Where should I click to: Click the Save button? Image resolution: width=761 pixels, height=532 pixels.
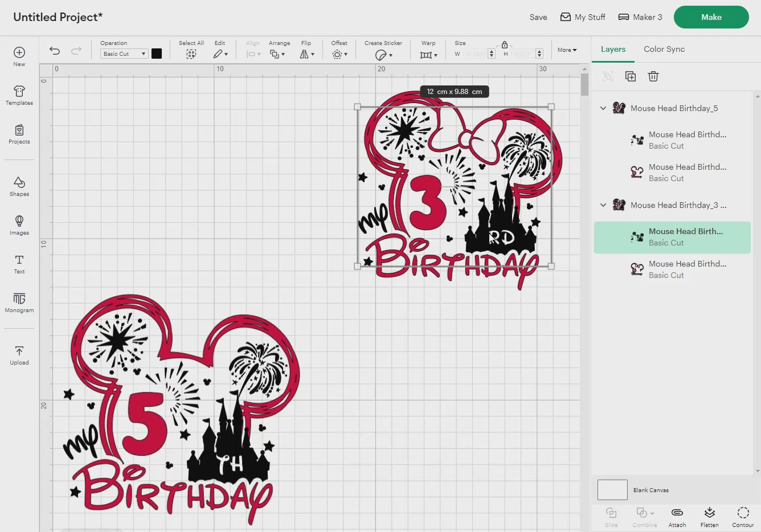tap(538, 17)
